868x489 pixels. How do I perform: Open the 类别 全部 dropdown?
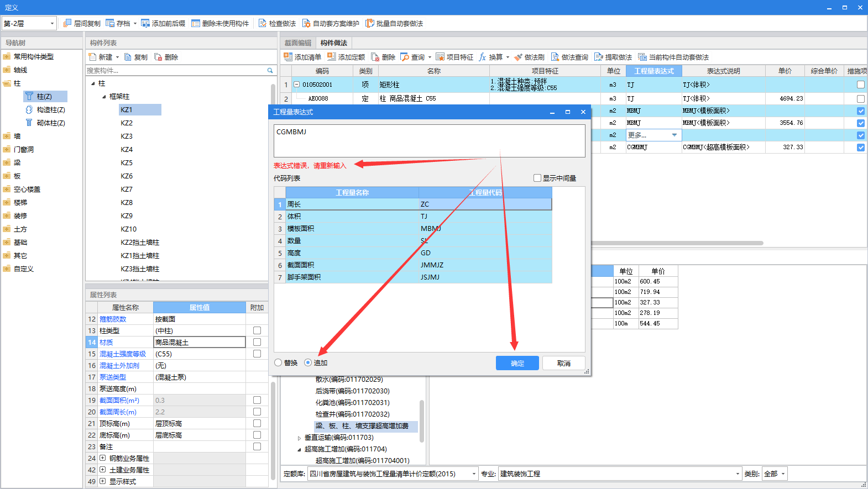783,474
